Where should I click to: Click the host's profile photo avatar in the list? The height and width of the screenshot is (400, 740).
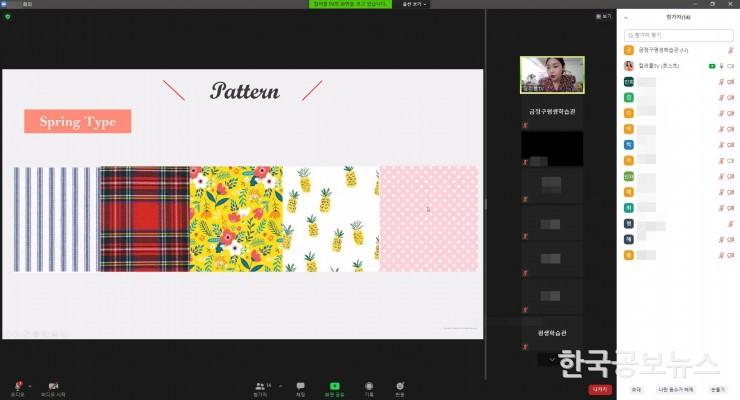(629, 66)
